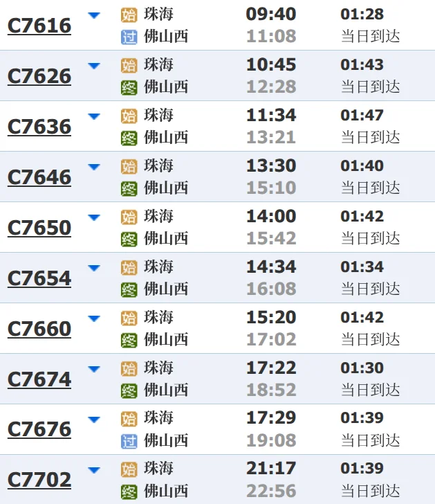The height and width of the screenshot is (504, 435).
Task: Click the 始 origin icon for C7616
Action: click(129, 15)
